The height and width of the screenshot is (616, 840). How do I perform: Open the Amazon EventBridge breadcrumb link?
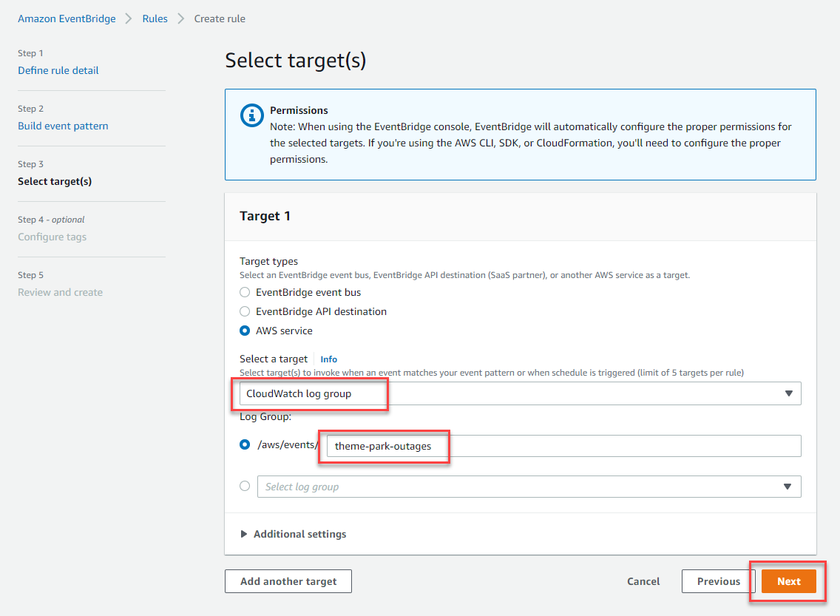[67, 18]
